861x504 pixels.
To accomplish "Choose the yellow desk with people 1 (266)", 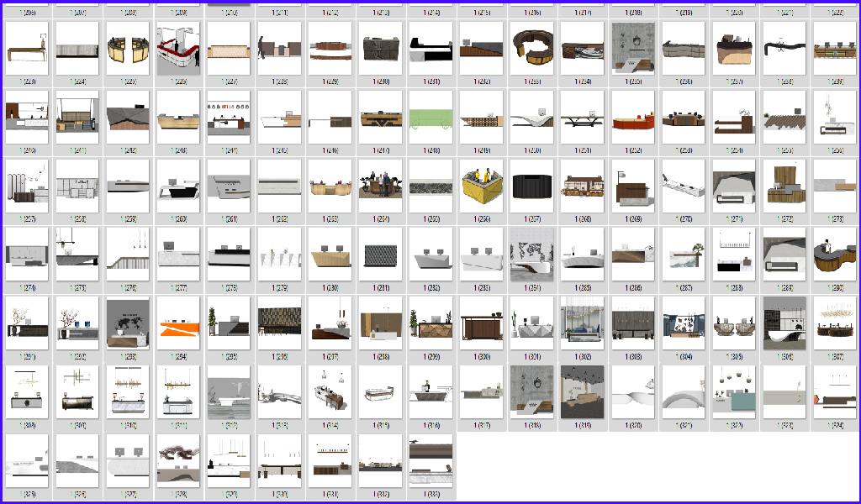I will (480, 186).
